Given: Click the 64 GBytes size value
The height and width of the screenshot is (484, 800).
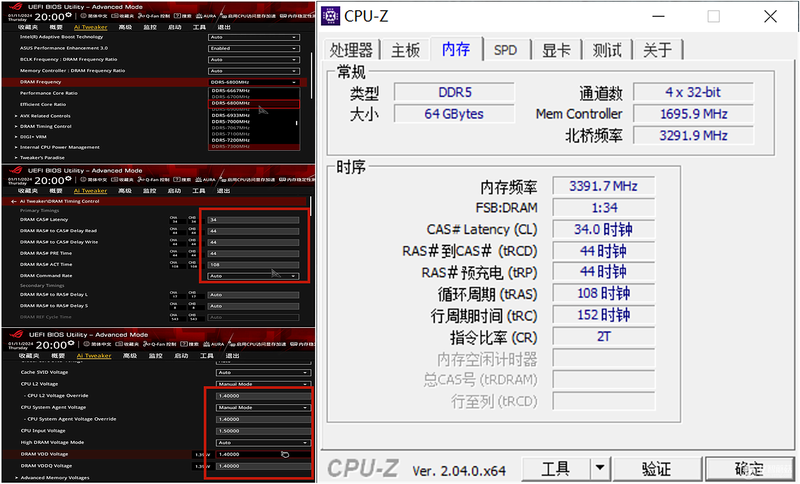Looking at the screenshot, I should click(x=454, y=114).
